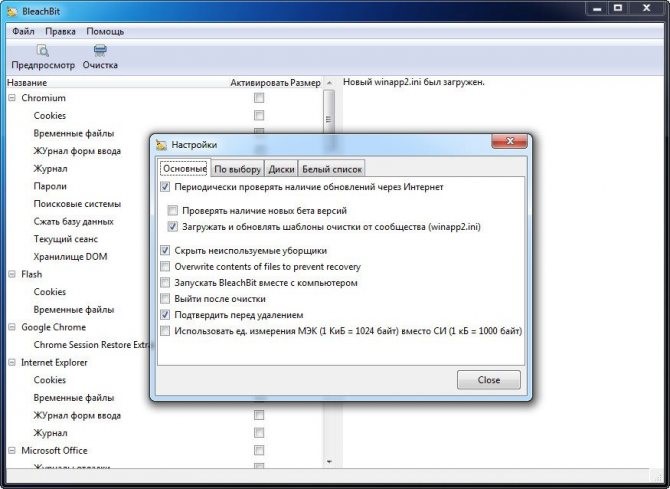Uncheck Подтвердить перед удалением option
Viewport: 670px width, 489px height.
166,314
